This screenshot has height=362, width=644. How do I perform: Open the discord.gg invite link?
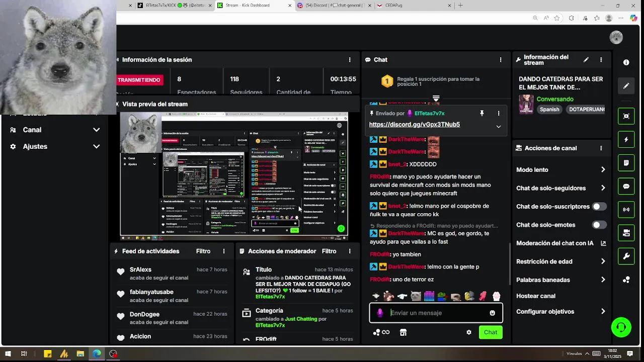pyautogui.click(x=415, y=125)
